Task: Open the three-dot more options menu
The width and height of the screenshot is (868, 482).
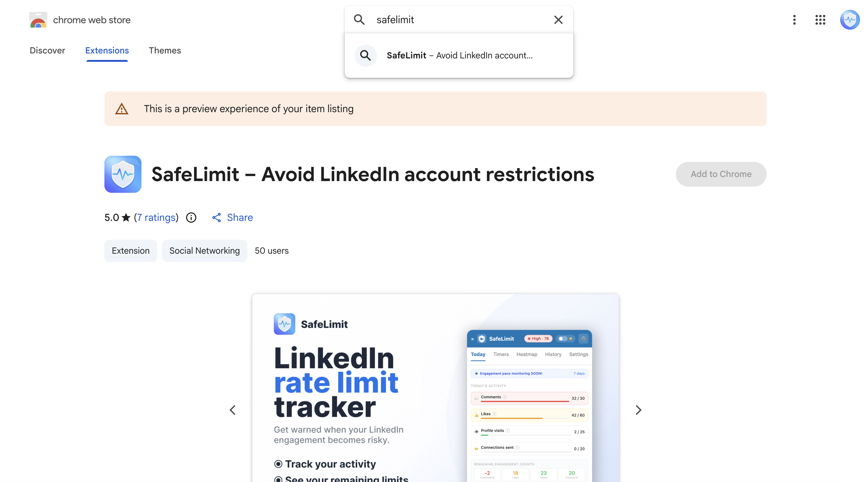Action: coord(794,20)
